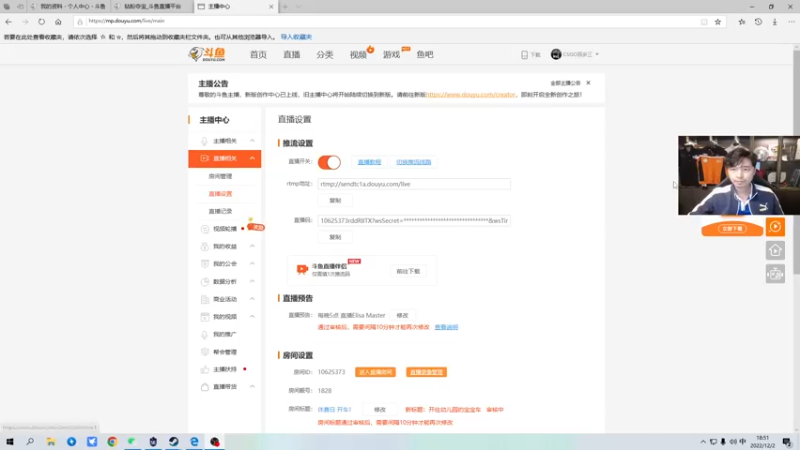
Task: Click the 我的推广 sidebar icon
Action: point(205,334)
